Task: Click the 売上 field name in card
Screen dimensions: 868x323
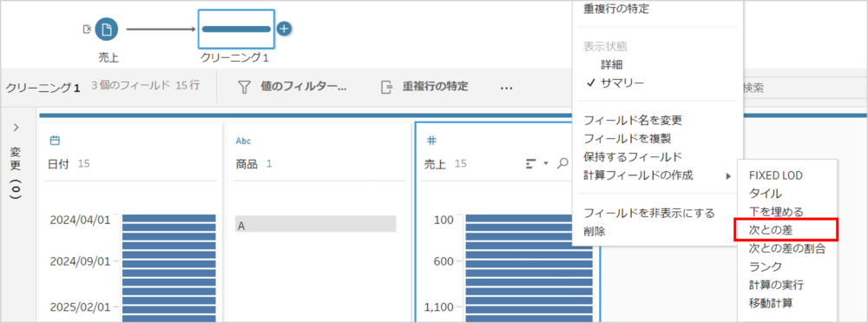Action: click(x=435, y=163)
